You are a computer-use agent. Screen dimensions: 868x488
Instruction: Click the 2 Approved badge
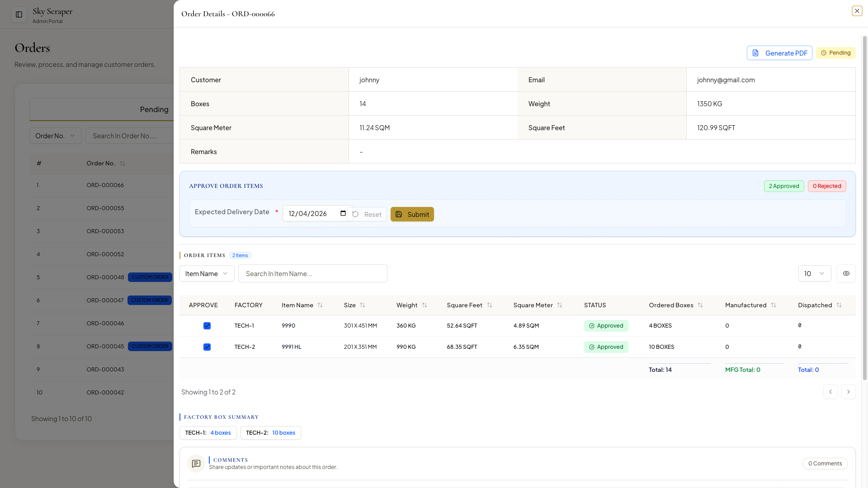pyautogui.click(x=784, y=186)
